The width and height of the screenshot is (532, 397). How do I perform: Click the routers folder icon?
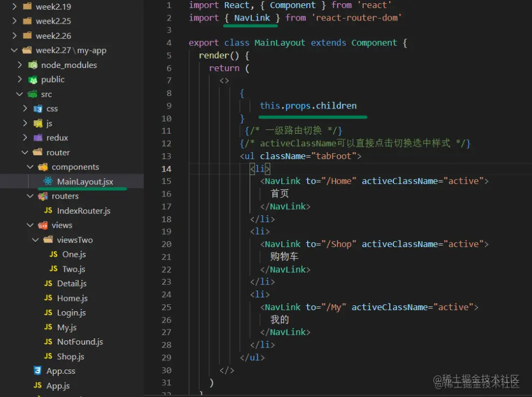pos(43,196)
